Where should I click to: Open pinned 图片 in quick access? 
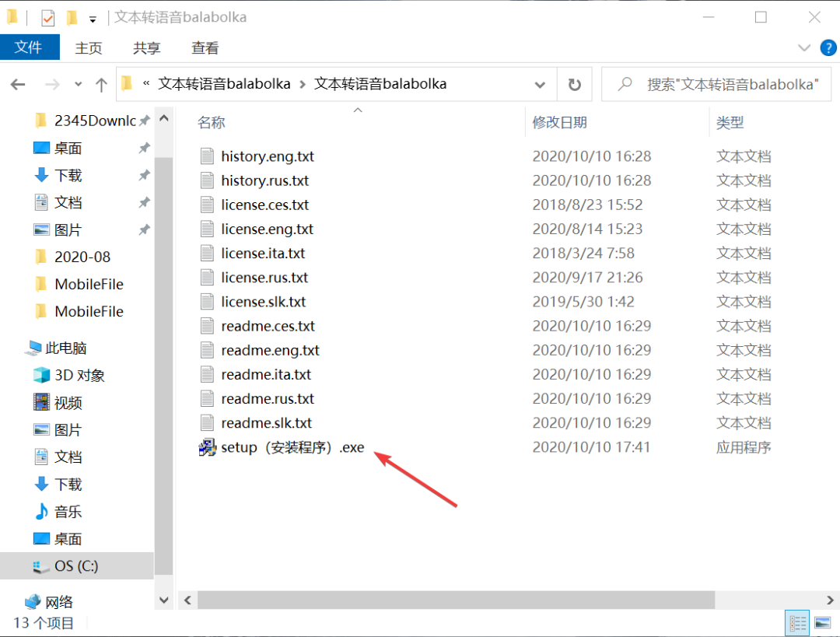click(x=68, y=230)
